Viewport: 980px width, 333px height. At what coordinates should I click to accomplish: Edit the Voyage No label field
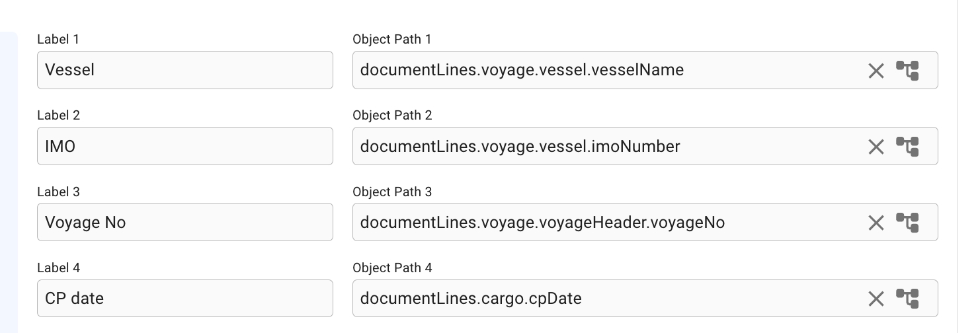coord(184,223)
